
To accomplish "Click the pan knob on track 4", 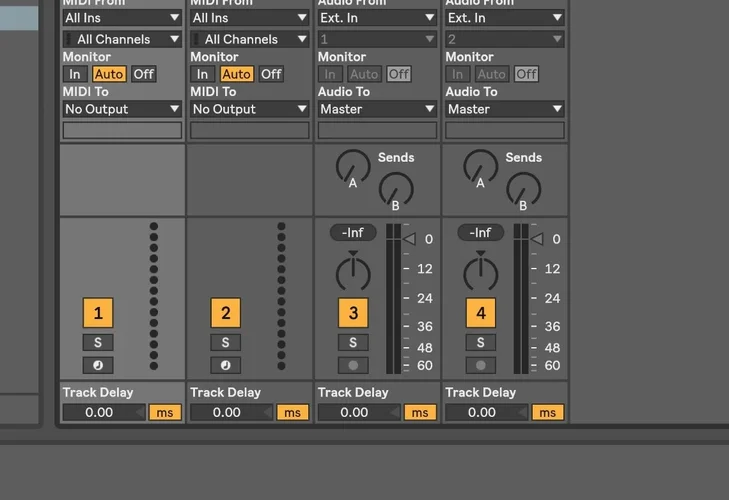I will [x=480, y=271].
